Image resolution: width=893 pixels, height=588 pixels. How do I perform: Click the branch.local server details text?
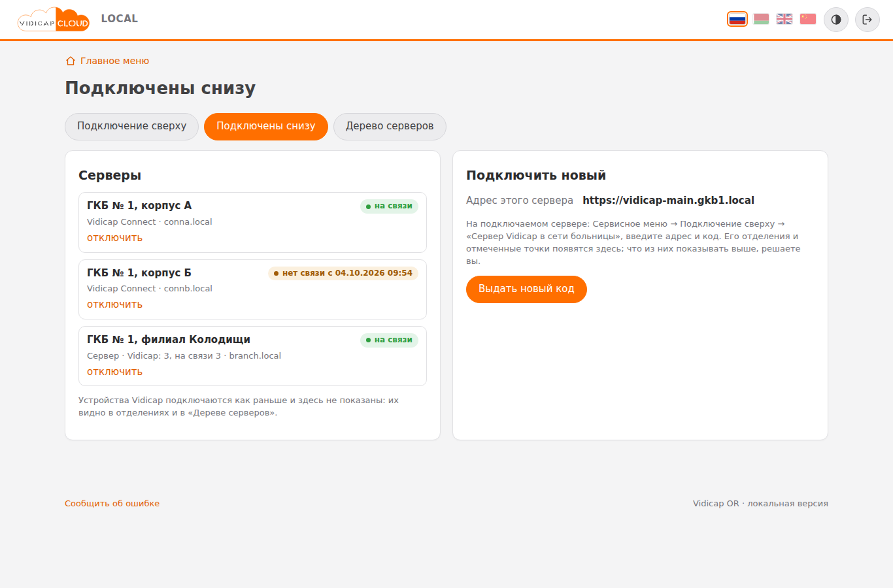tap(184, 356)
